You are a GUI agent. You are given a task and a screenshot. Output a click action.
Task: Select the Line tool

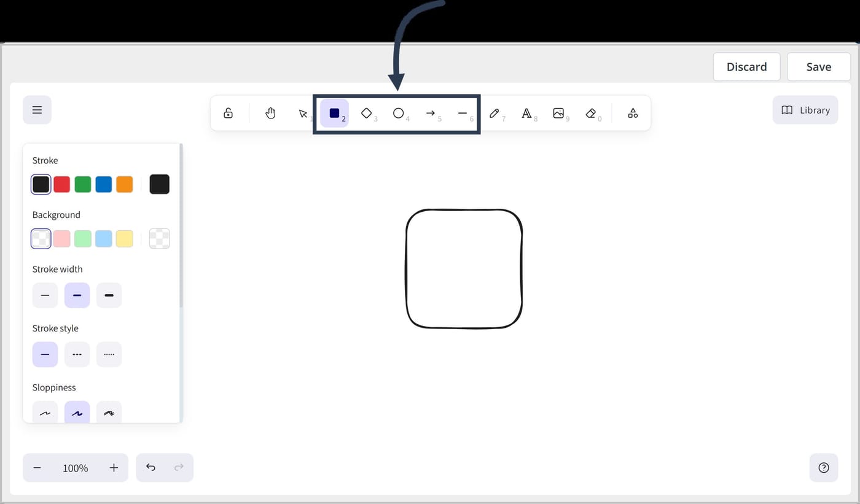click(463, 113)
